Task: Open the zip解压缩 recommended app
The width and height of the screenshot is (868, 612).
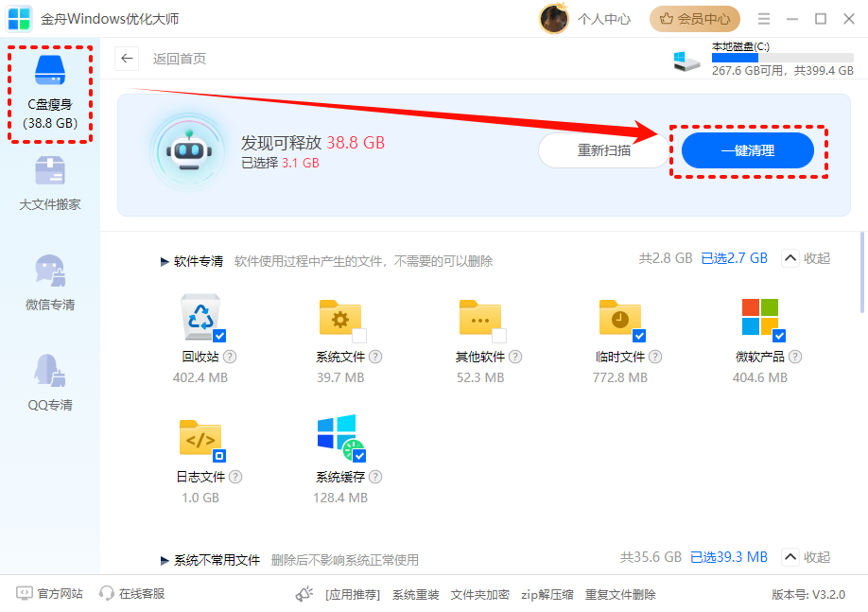Action: point(547,595)
